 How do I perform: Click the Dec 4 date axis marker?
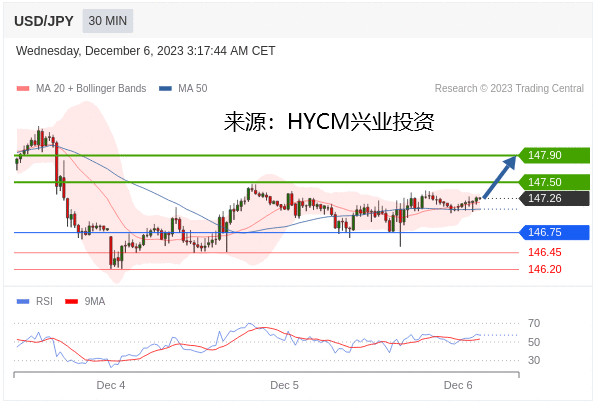(x=111, y=385)
